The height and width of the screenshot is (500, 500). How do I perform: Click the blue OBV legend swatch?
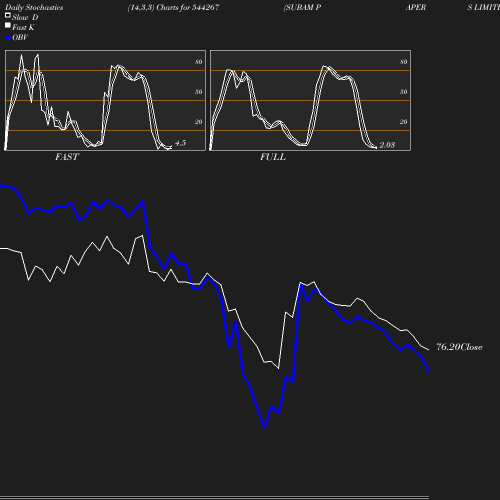click(x=8, y=38)
